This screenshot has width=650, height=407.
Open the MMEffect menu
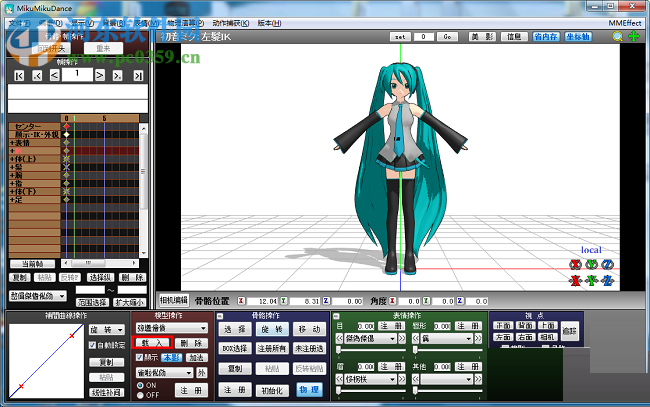coord(625,23)
